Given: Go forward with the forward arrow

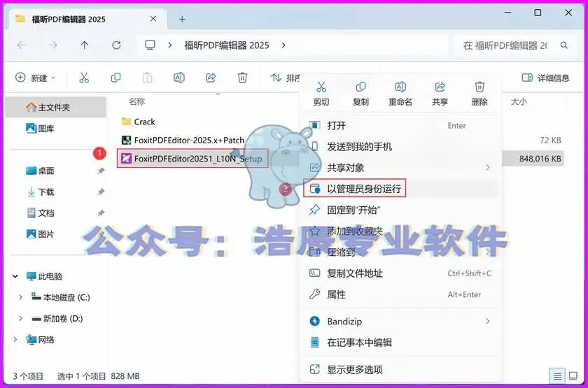Looking at the screenshot, I should coord(53,45).
